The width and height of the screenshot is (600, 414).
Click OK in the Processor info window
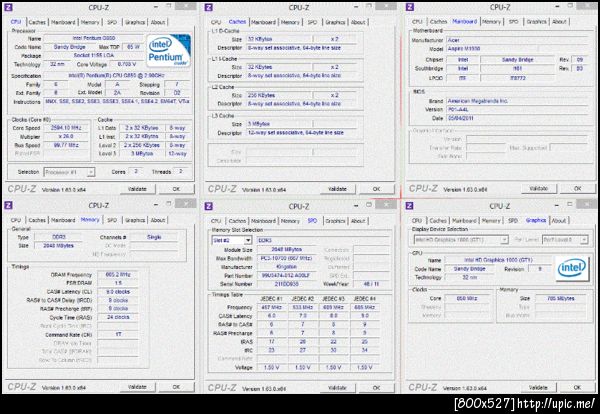click(x=176, y=189)
